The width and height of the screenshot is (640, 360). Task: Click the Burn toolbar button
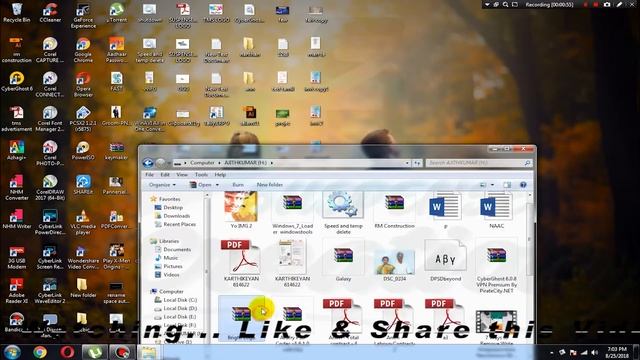(x=238, y=185)
